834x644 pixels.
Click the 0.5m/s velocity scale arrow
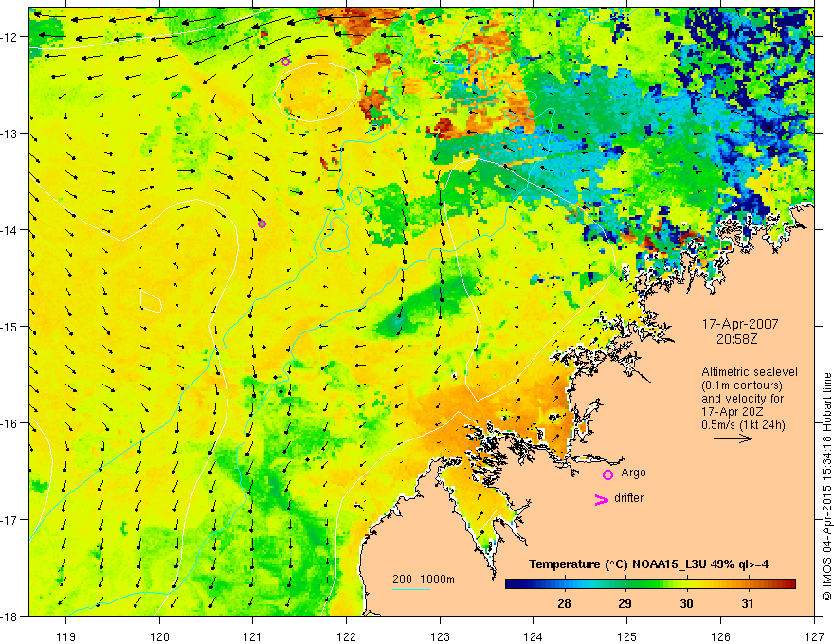tap(733, 438)
